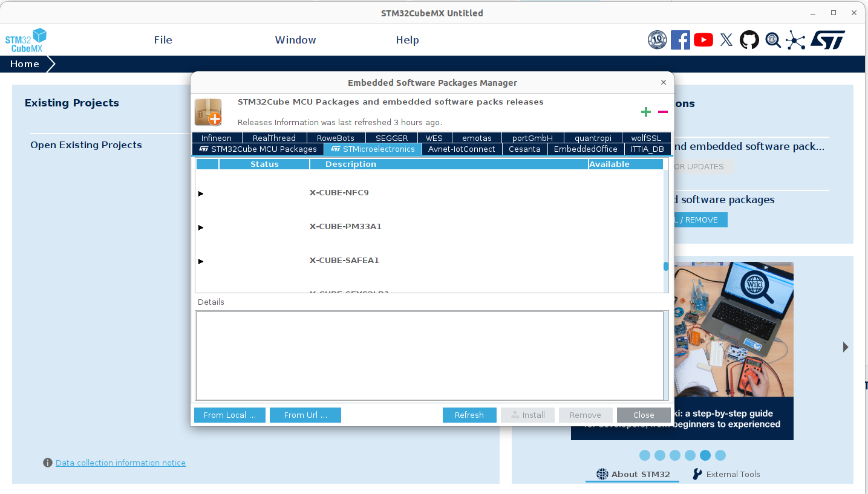The height and width of the screenshot is (494, 868).
Task: Click the globe icon beside About STM32
Action: [x=601, y=474]
